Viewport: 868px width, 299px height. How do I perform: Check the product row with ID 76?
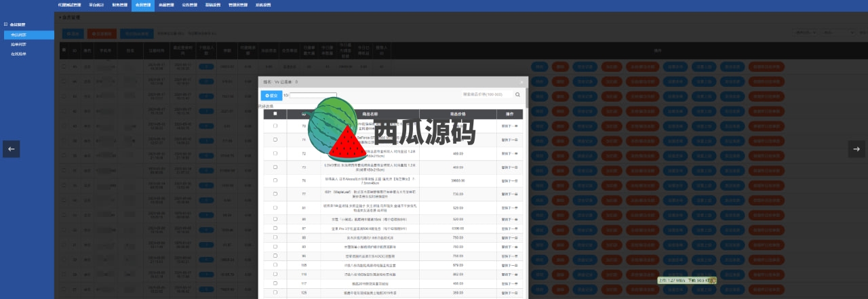point(275,181)
